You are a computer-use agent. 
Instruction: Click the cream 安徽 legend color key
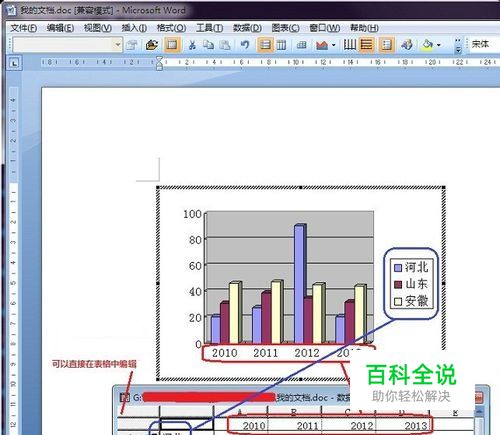click(398, 301)
